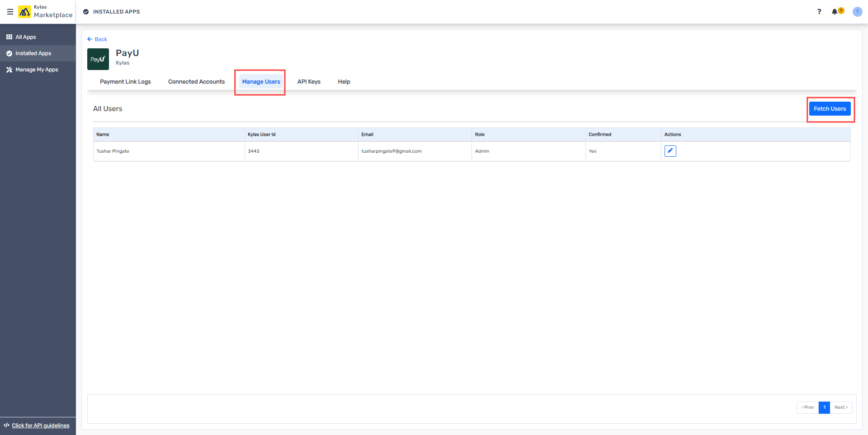Open the hamburger menu icon
This screenshot has width=868, height=435.
[10, 12]
